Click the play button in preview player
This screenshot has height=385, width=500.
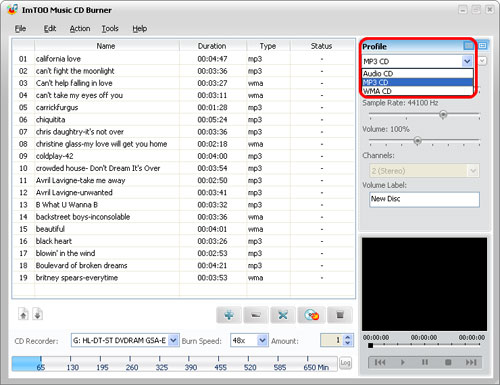point(402,362)
